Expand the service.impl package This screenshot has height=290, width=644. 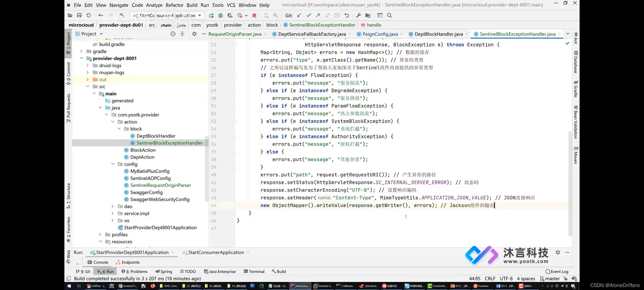pyautogui.click(x=113, y=213)
